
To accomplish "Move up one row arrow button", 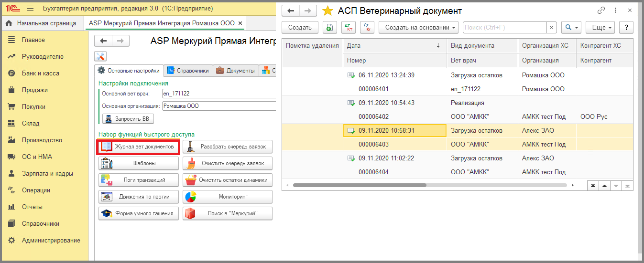I will click(604, 186).
